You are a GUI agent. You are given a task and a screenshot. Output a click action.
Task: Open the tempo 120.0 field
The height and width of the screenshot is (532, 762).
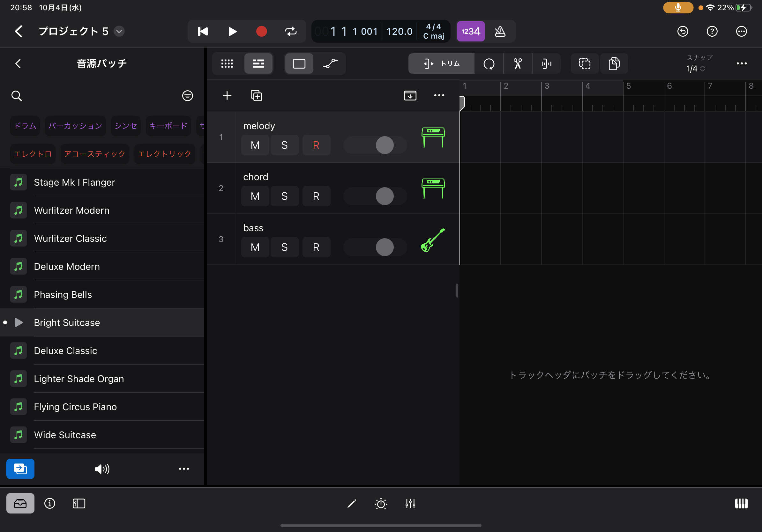399,32
